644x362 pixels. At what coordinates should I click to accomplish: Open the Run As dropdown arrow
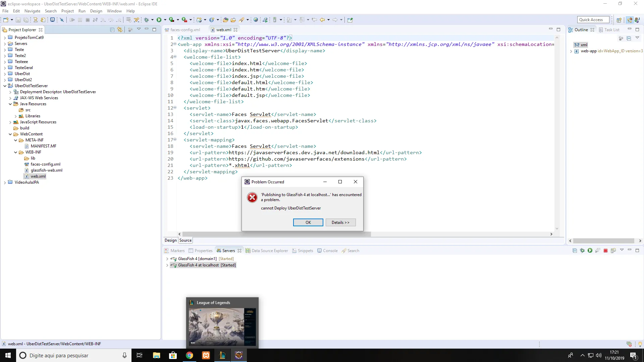tap(165, 20)
